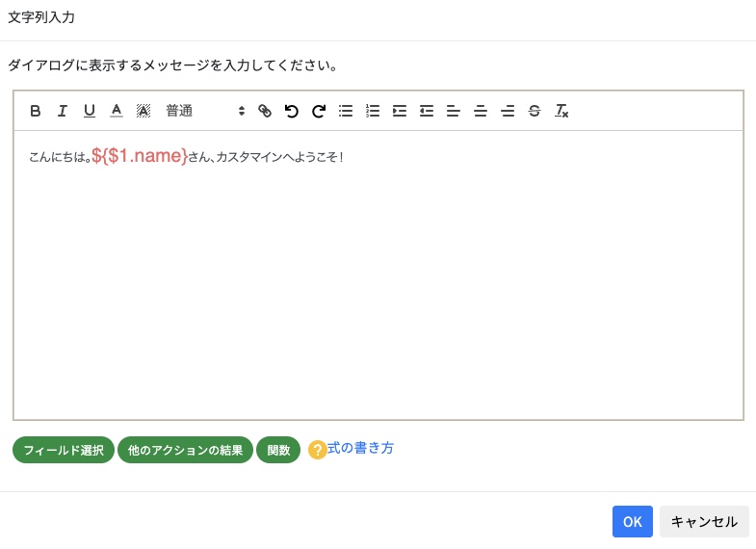Confirm with the OK button
756x549 pixels.
tap(633, 521)
